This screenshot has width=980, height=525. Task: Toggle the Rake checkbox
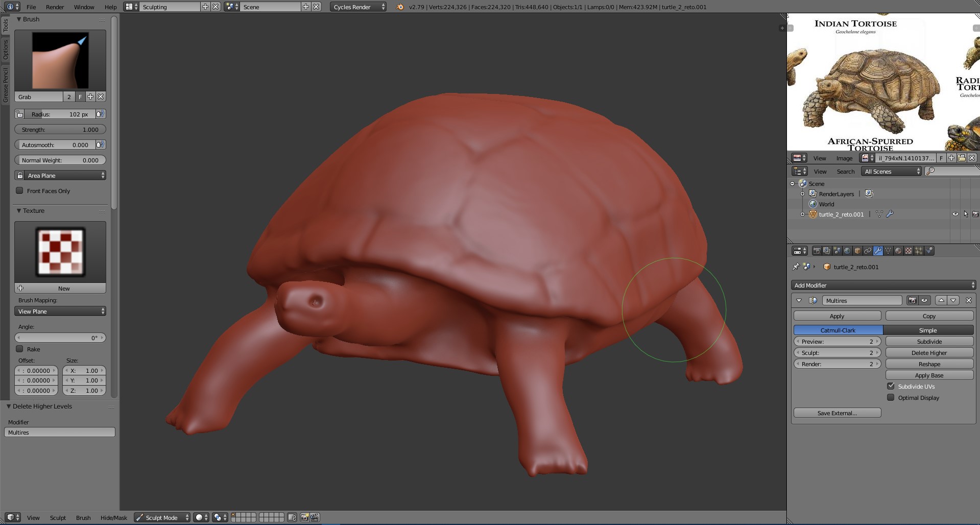point(19,349)
